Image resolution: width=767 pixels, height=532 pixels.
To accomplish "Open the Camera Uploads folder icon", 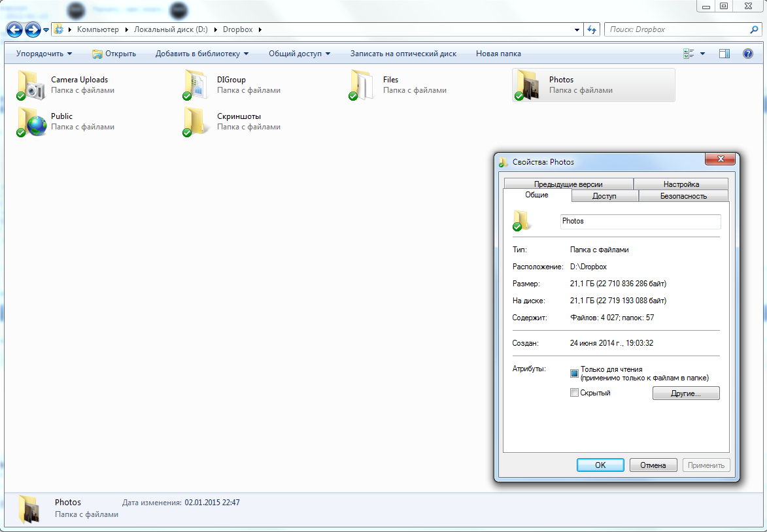I will [31, 85].
